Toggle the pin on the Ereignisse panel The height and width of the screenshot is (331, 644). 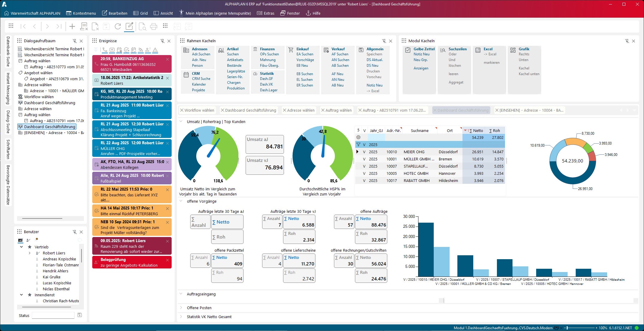tap(163, 41)
